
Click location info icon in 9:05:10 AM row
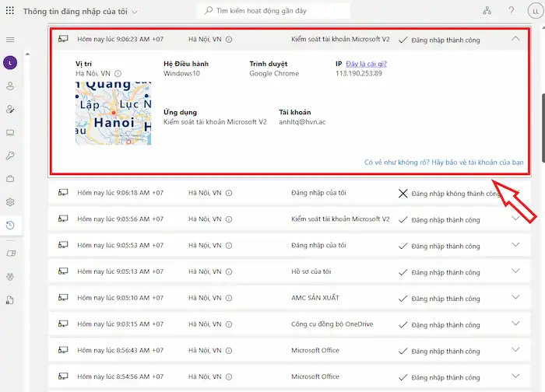tap(229, 298)
